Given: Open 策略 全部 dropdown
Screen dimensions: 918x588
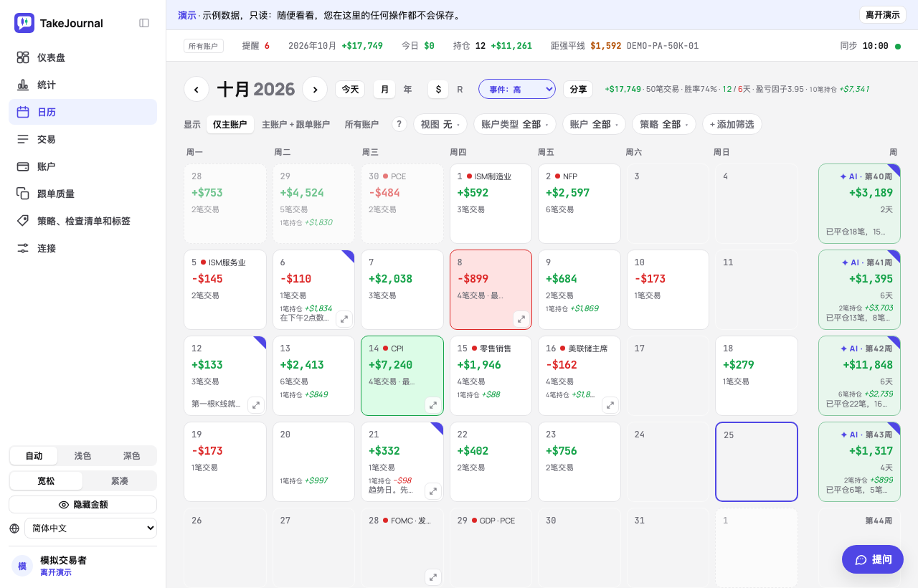Looking at the screenshot, I should click(664, 124).
